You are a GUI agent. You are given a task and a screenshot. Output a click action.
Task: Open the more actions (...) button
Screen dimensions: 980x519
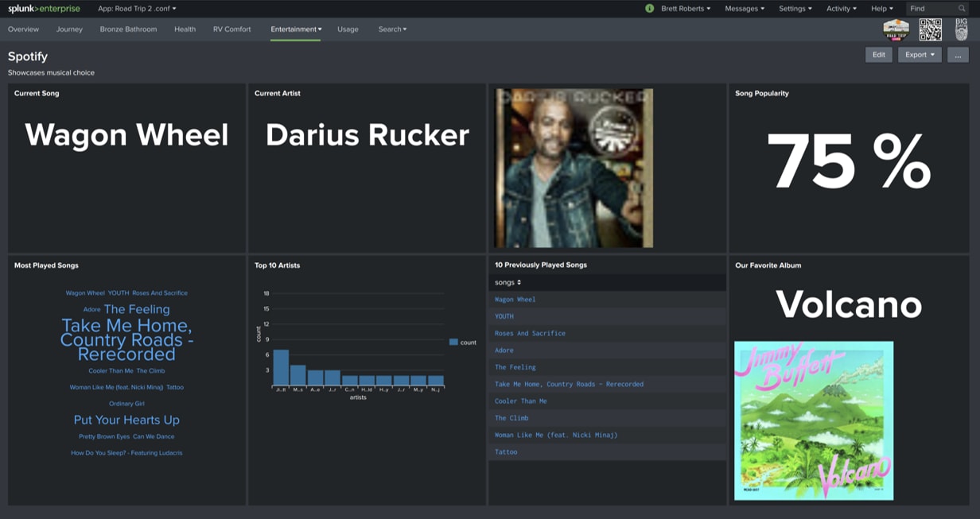pos(958,55)
